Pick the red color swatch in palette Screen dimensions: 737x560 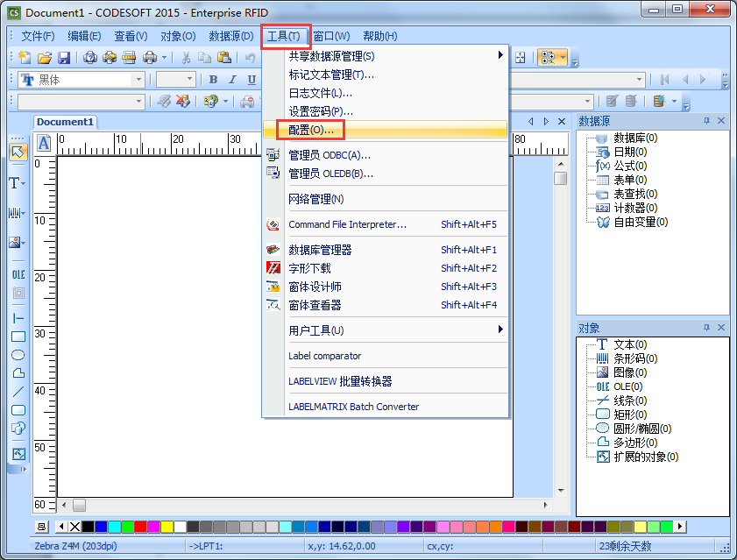click(140, 527)
